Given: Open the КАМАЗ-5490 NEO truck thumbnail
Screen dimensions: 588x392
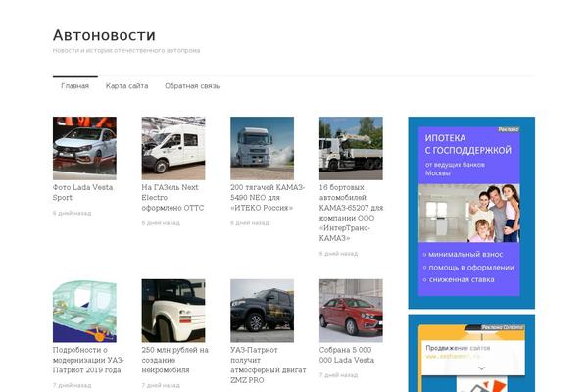Looking at the screenshot, I should [262, 148].
